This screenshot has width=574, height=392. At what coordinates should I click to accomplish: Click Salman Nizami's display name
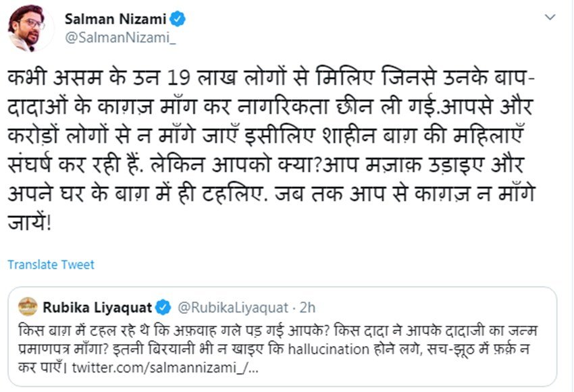(115, 19)
